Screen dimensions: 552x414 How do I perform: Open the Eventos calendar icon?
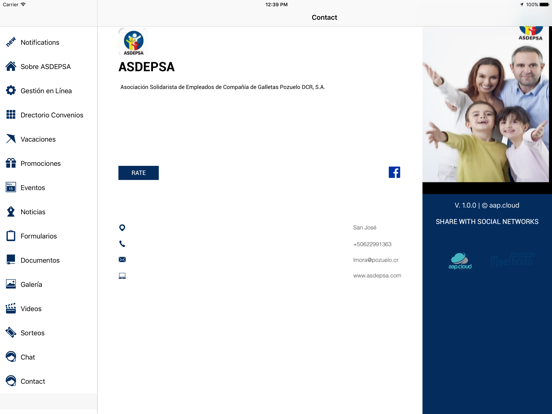point(11,187)
